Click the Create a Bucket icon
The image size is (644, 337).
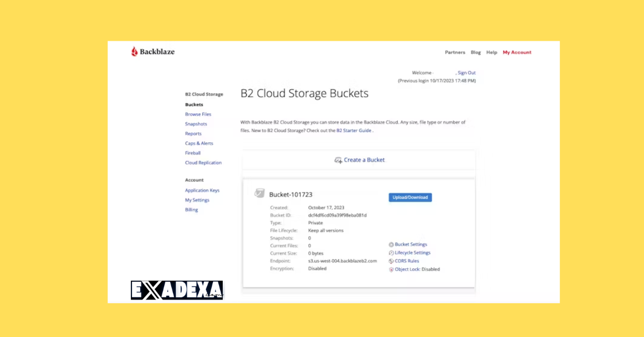[x=338, y=160]
